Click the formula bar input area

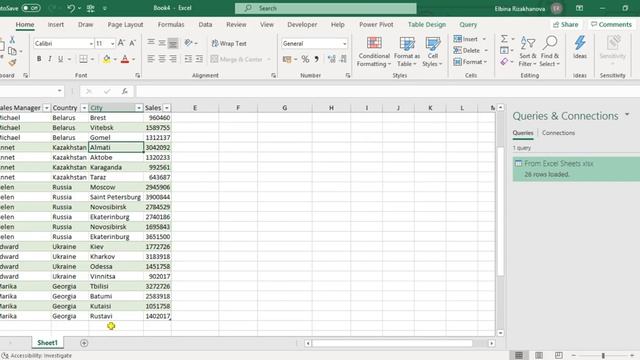pyautogui.click(x=388, y=91)
